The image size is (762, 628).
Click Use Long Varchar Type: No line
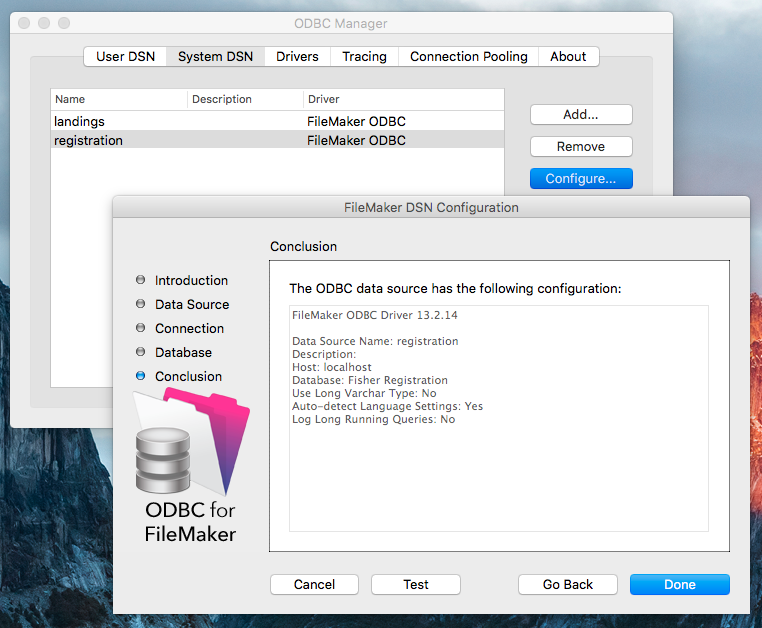364,393
